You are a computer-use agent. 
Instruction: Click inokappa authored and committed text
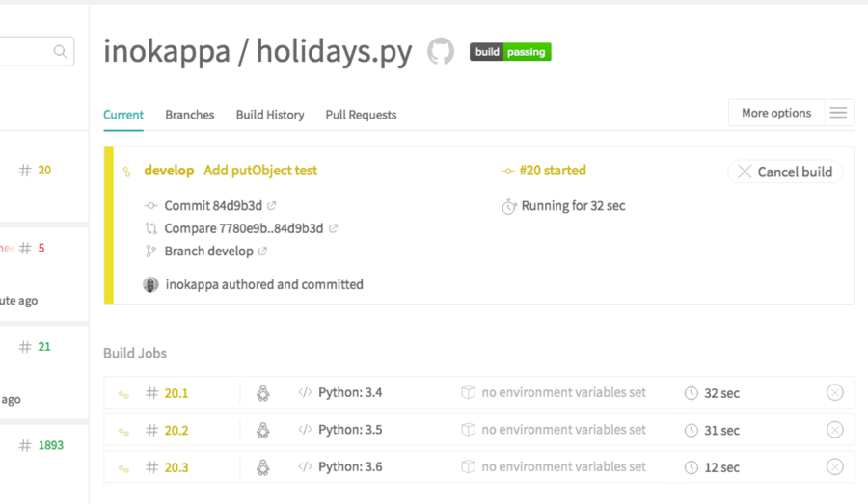(264, 284)
